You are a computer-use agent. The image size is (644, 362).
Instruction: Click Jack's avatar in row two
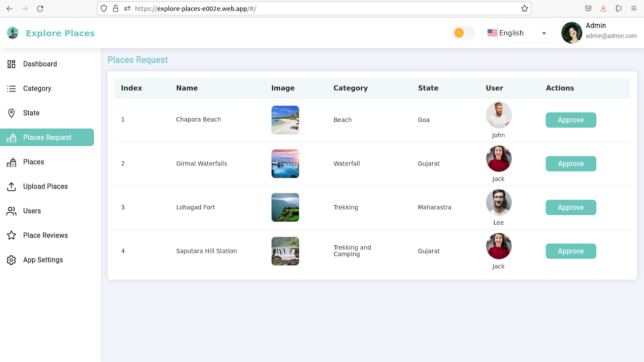click(x=498, y=158)
